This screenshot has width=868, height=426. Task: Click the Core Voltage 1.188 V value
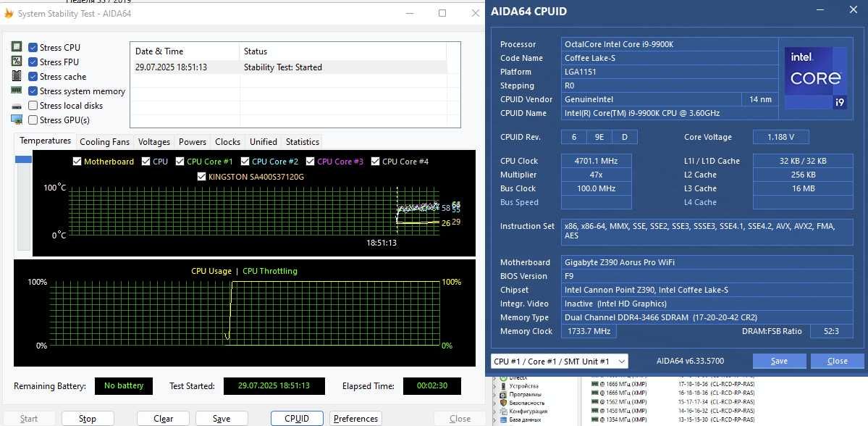(x=780, y=137)
